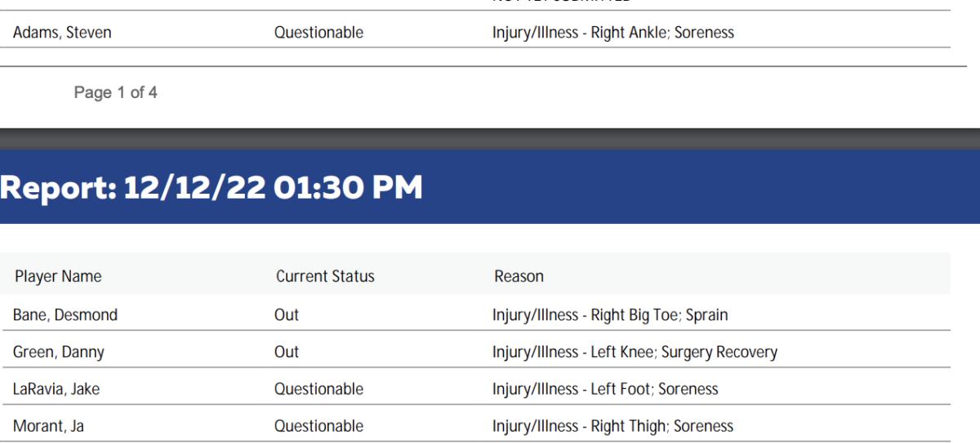The width and height of the screenshot is (980, 443).
Task: Select the player name Morant, Ja
Action: (48, 426)
